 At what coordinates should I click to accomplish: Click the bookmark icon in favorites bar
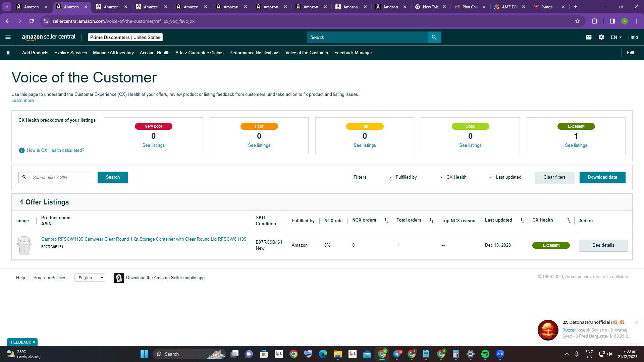(8, 53)
